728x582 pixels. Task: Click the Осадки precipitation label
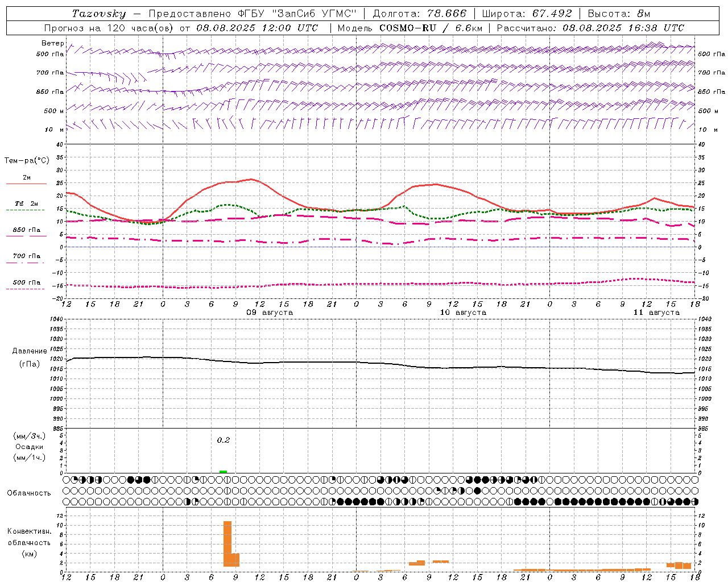[30, 447]
